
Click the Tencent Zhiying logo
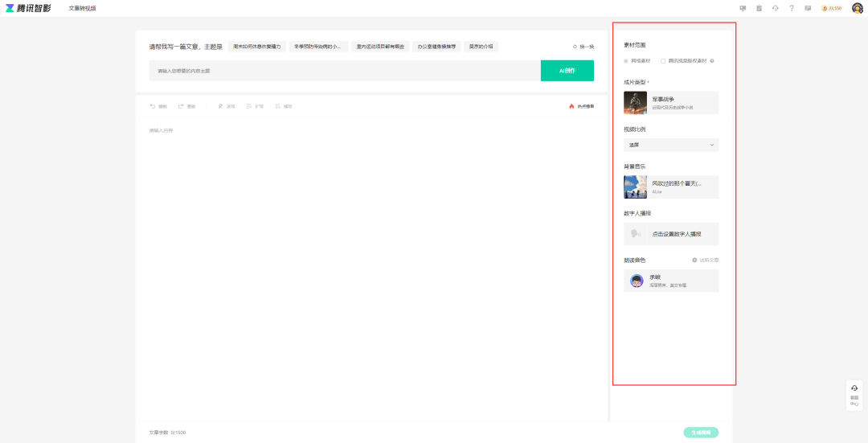(x=28, y=8)
